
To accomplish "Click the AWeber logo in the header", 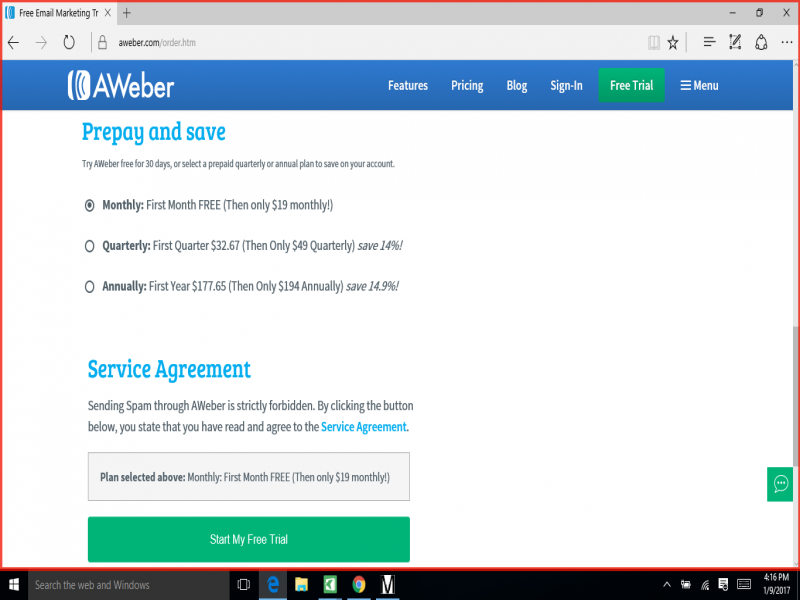I will (x=121, y=85).
